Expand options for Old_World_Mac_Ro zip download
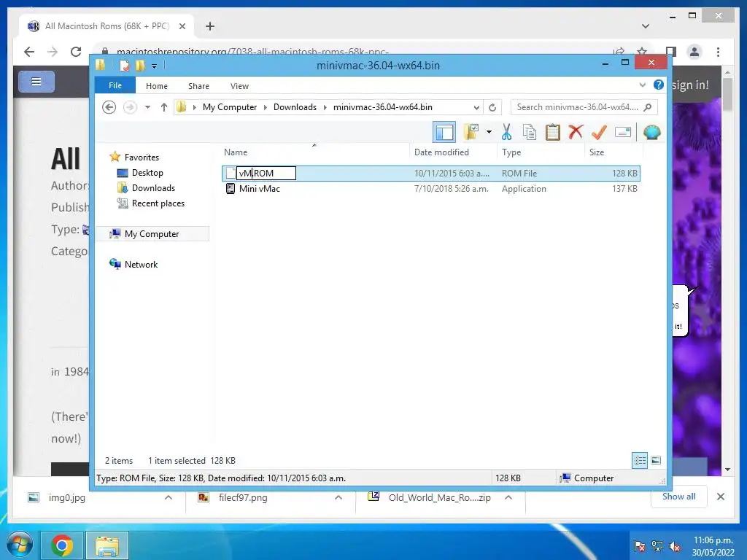Screen dimensions: 747x560 (x=508, y=497)
